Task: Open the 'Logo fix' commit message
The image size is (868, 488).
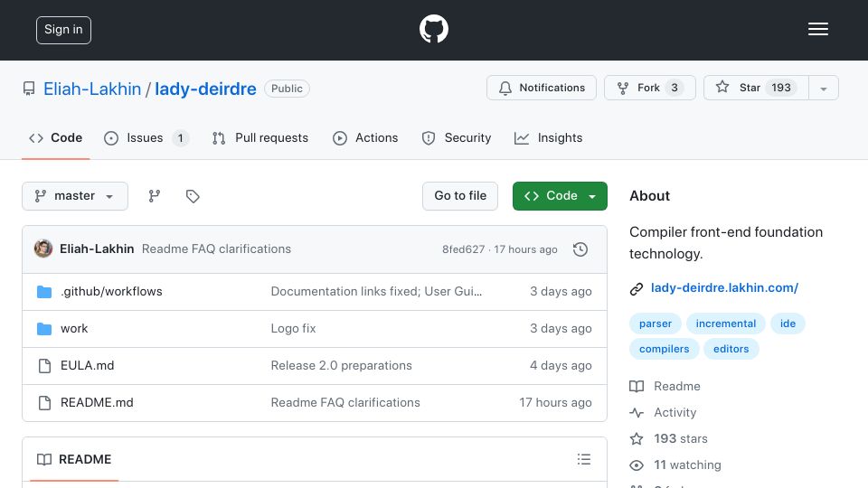Action: (x=293, y=329)
